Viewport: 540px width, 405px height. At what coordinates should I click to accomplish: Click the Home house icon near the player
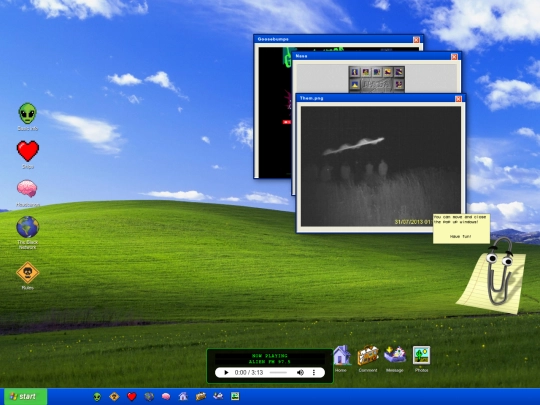click(x=341, y=355)
